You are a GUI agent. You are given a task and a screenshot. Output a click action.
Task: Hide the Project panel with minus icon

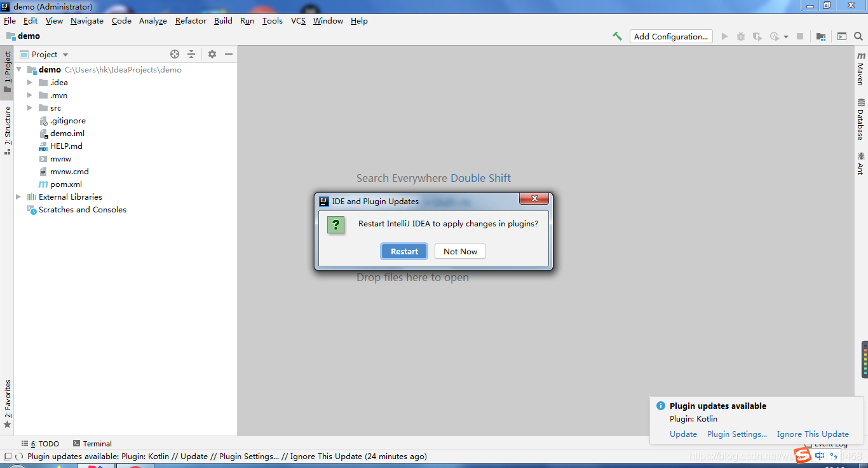pyautogui.click(x=229, y=54)
